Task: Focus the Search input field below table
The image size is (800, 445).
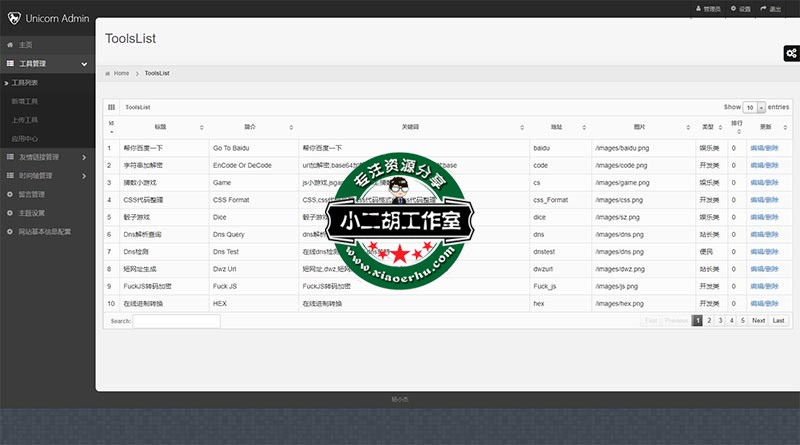Action: point(176,321)
